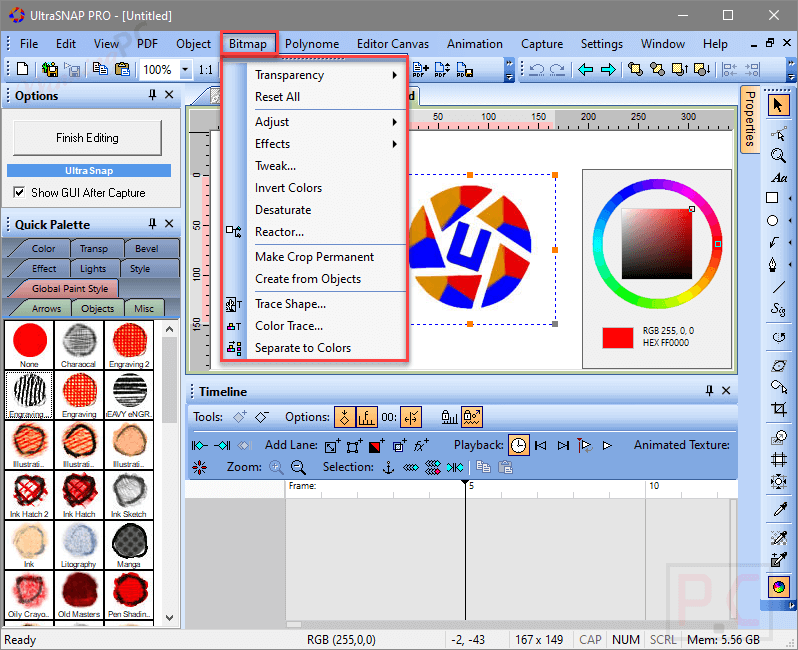The width and height of the screenshot is (798, 650).
Task: Click the anchor selection icon
Action: pos(388,467)
